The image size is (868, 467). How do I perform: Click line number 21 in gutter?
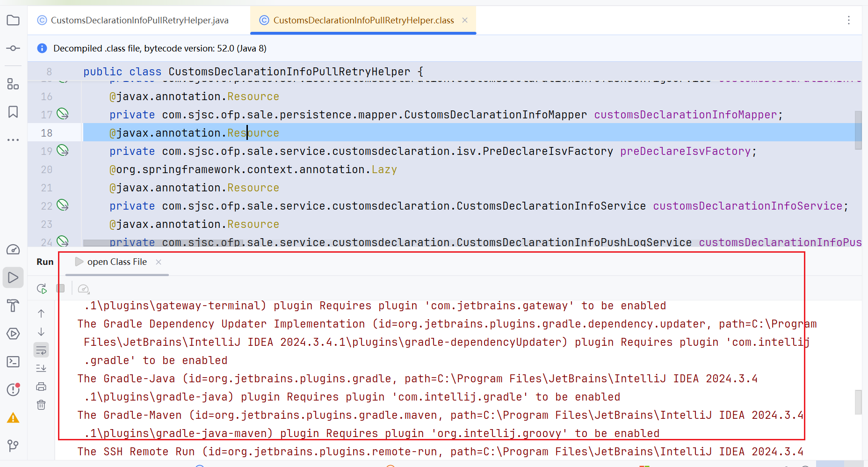tap(47, 188)
